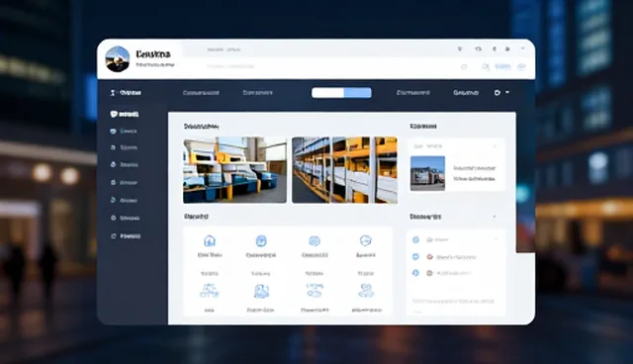Screen dimensions: 633x364
Task: Open the settings gear in dark navigation bar
Action: tap(497, 93)
